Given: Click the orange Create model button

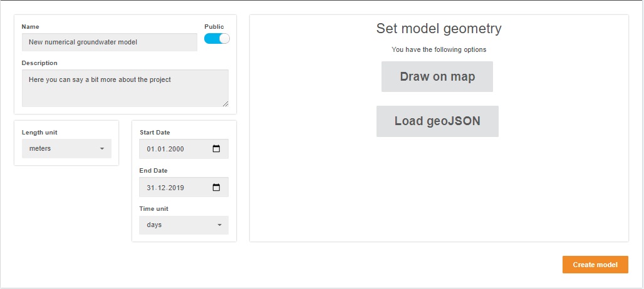Looking at the screenshot, I should click(x=595, y=265).
